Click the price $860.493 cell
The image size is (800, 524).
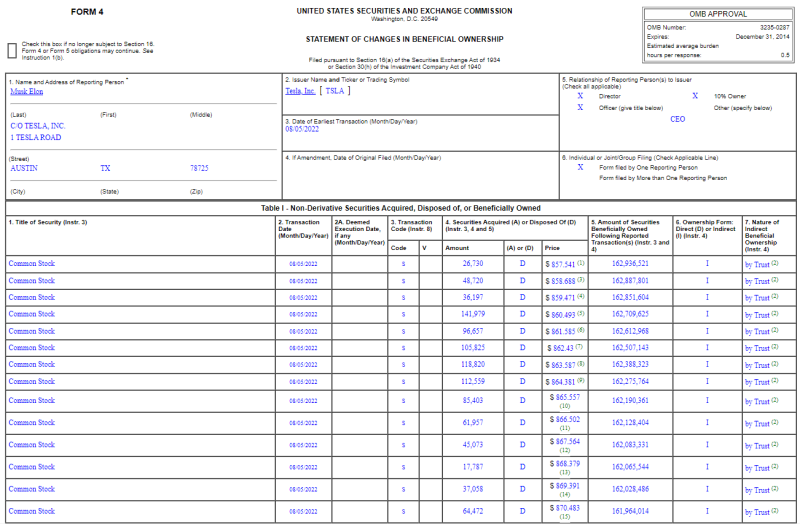(x=563, y=315)
